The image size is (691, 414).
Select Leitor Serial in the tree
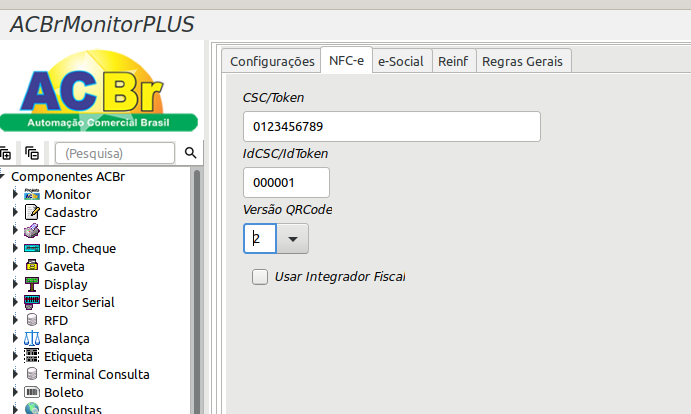click(x=79, y=302)
